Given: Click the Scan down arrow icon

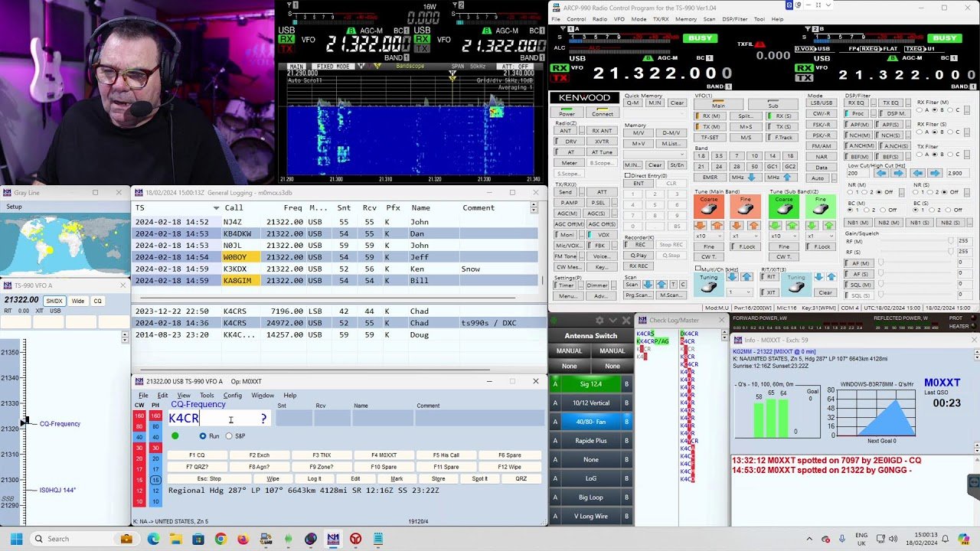Looking at the screenshot, I should pos(648,285).
